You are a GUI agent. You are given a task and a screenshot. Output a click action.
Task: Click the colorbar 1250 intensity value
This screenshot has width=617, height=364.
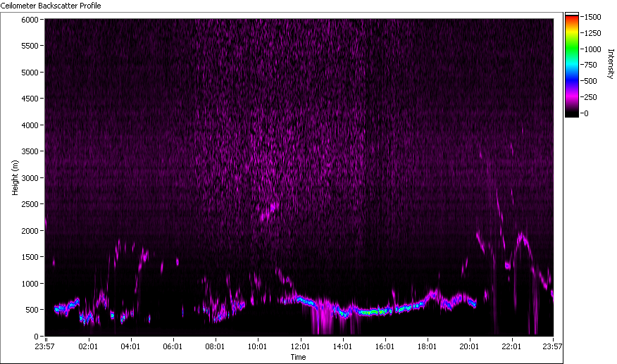point(592,33)
